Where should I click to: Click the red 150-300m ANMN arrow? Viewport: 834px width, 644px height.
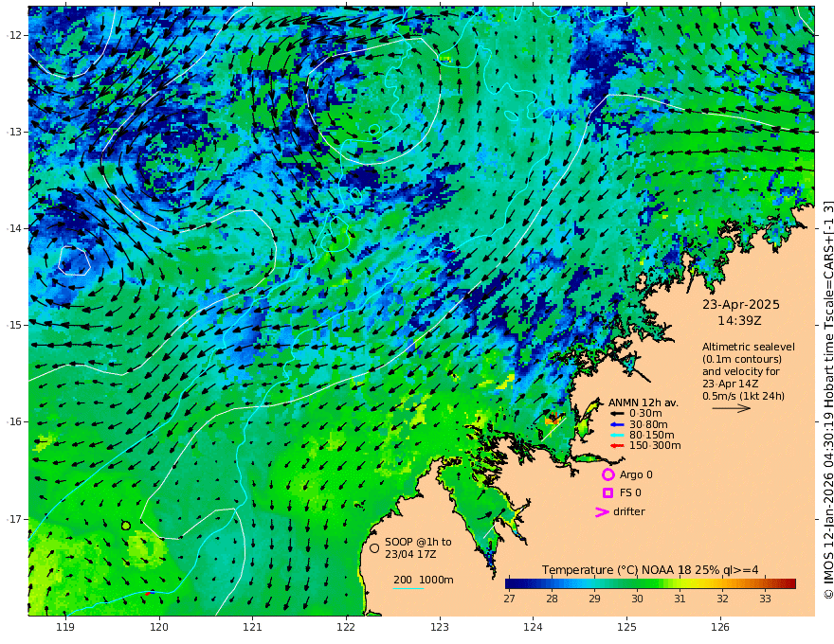(x=616, y=446)
